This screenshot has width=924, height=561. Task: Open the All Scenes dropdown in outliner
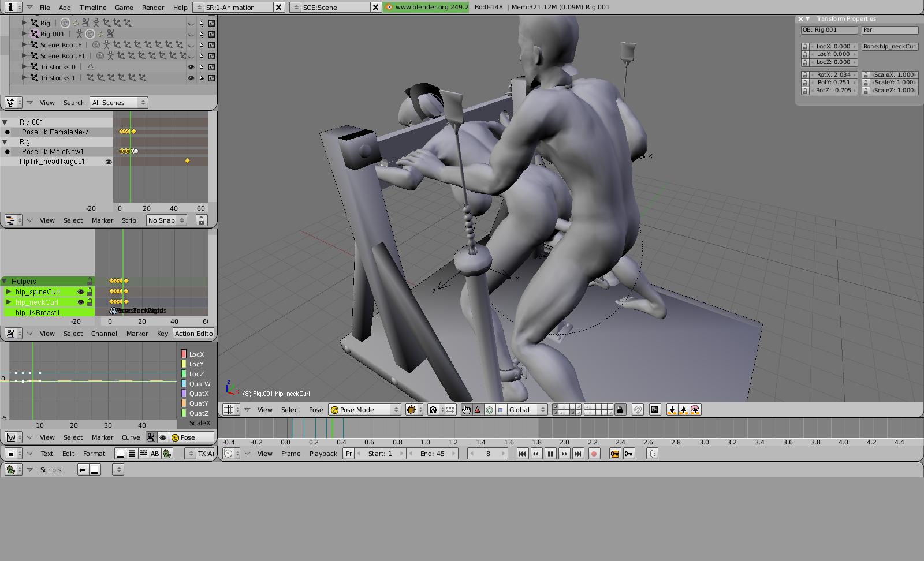(119, 103)
